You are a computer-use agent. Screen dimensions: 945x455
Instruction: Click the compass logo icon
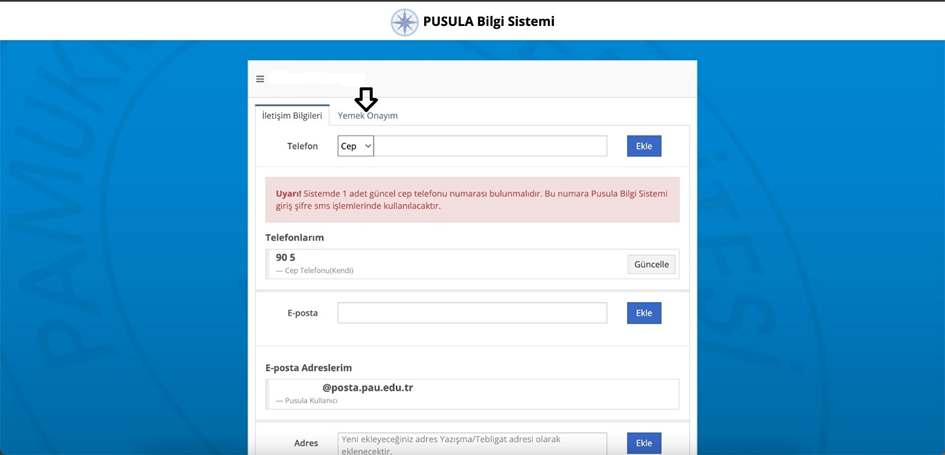coord(404,22)
